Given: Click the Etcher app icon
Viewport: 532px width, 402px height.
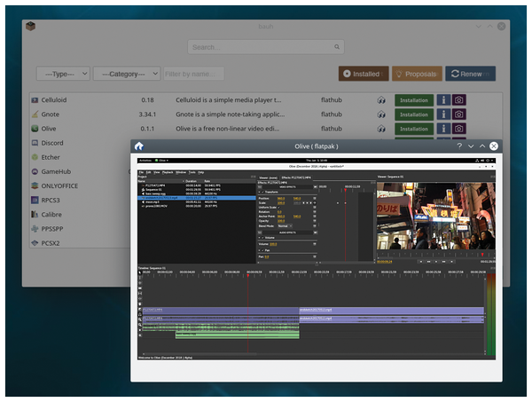Looking at the screenshot, I should click(35, 157).
